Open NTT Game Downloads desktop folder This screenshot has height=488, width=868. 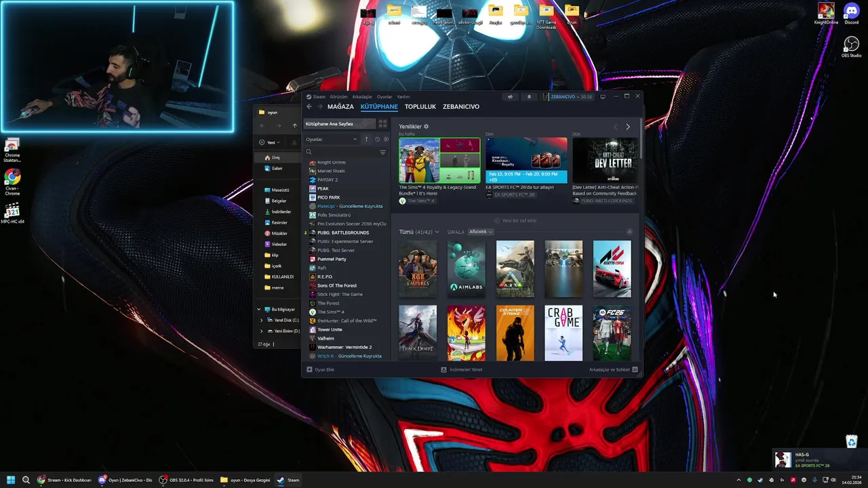547,18
